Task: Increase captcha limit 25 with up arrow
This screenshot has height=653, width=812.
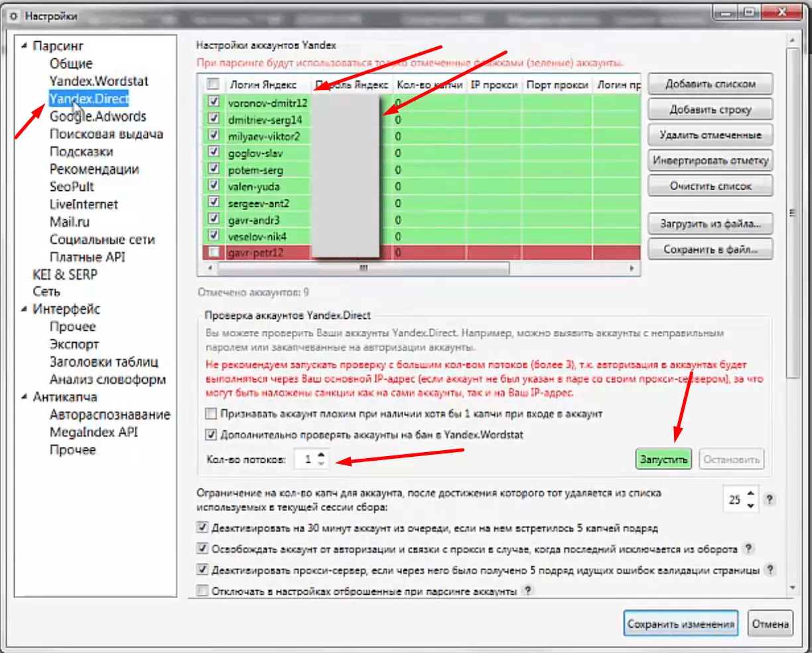Action: [x=750, y=495]
